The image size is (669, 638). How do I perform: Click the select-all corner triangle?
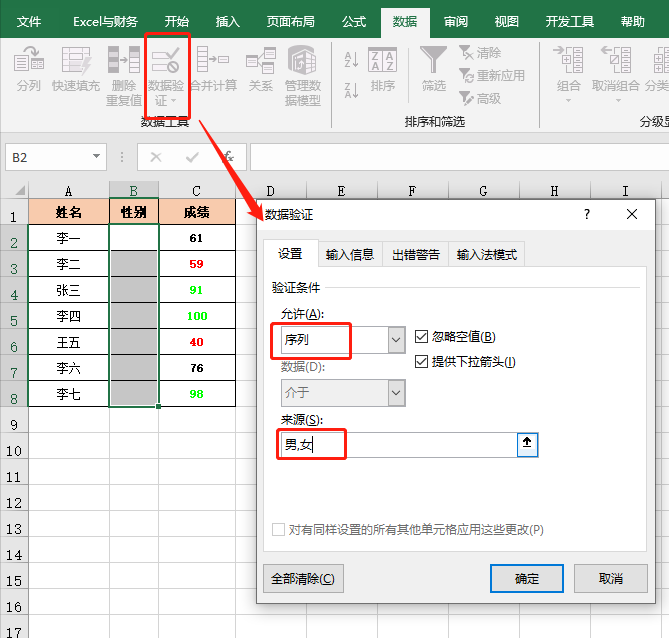19,190
